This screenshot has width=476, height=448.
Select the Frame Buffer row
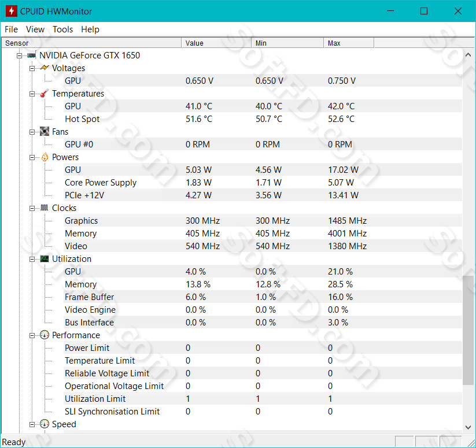(x=263, y=297)
